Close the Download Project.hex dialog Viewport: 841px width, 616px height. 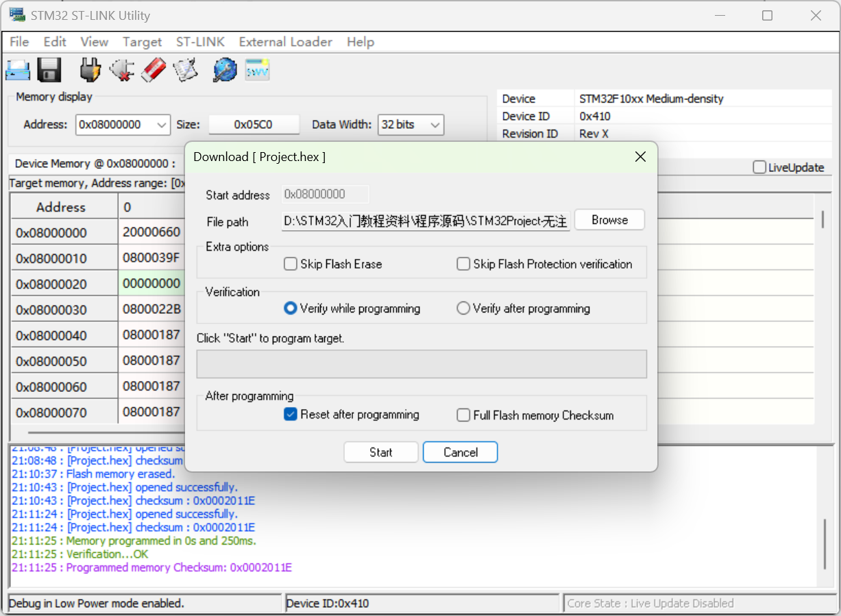pos(640,157)
